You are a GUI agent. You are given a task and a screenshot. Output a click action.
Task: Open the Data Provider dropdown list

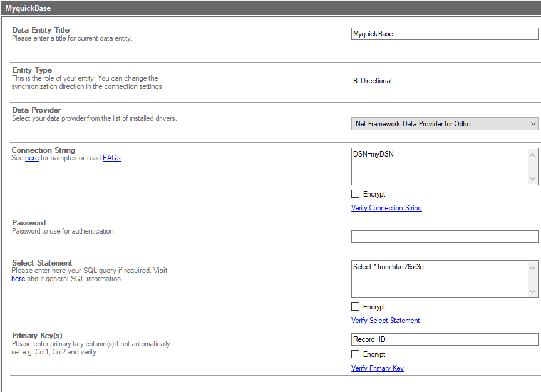pyautogui.click(x=445, y=124)
